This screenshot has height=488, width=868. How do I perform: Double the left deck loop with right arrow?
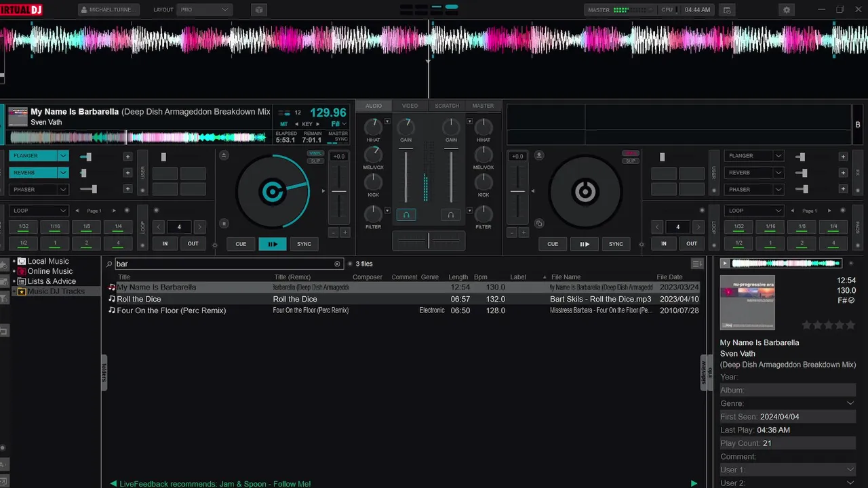point(199,227)
